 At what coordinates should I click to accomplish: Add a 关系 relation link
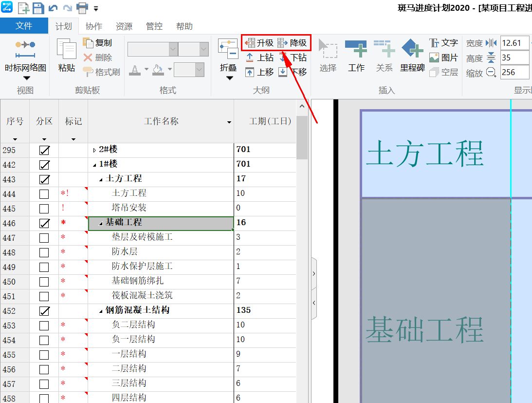coord(384,54)
